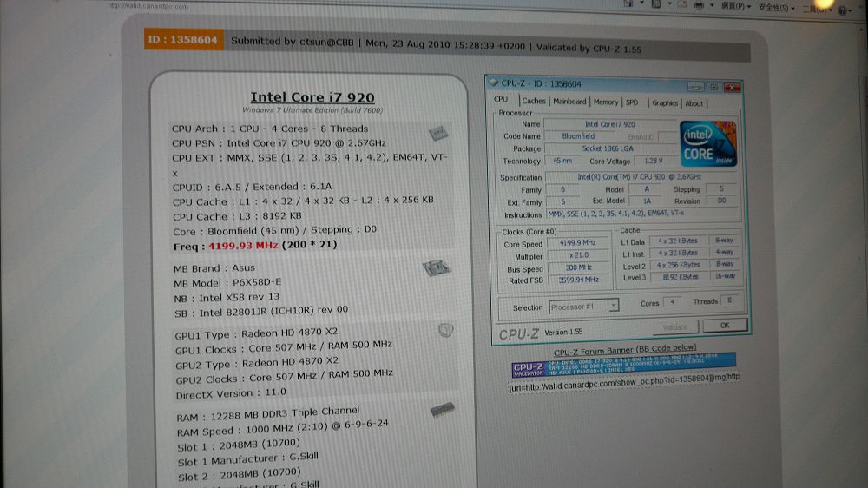Click the Package value Socket 1366 LGA
868x488 pixels.
coord(610,148)
